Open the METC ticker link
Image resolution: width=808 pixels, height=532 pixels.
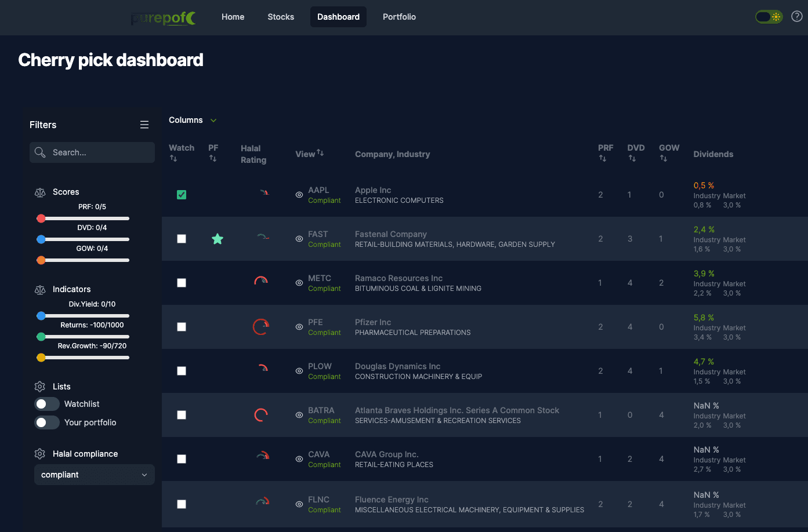(x=320, y=278)
